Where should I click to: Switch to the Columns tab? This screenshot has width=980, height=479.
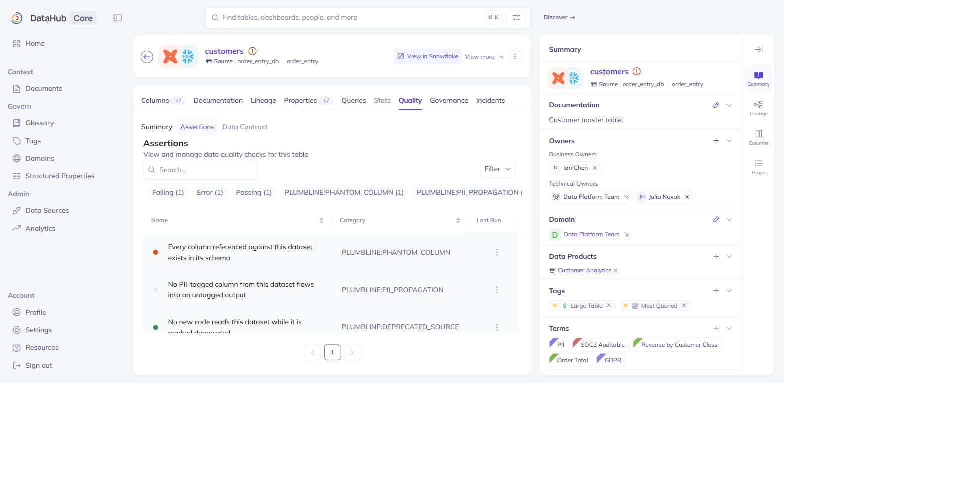(163, 101)
